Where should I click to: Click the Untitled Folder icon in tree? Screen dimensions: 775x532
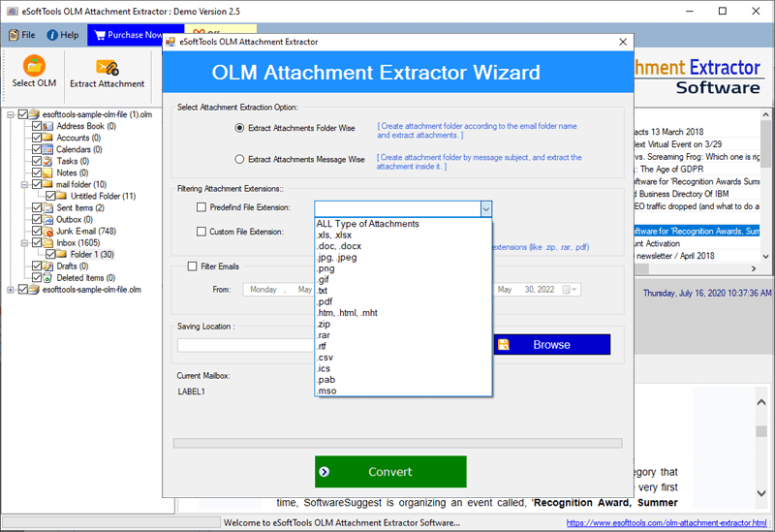point(61,196)
